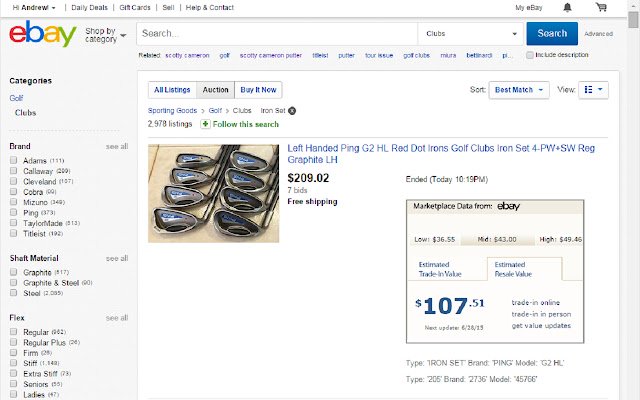
Task: Click eBay logo in Marketplace Data panel
Action: click(508, 206)
